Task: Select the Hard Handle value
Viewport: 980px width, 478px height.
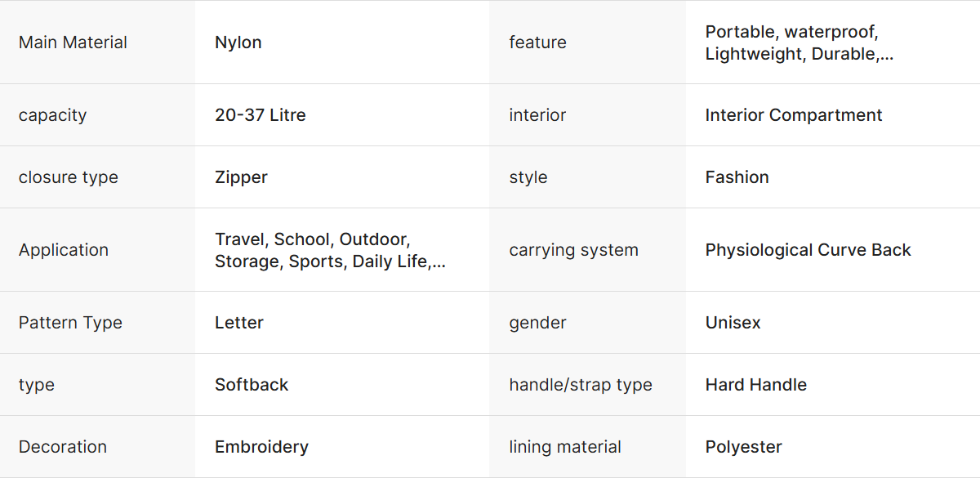Action: [x=756, y=385]
